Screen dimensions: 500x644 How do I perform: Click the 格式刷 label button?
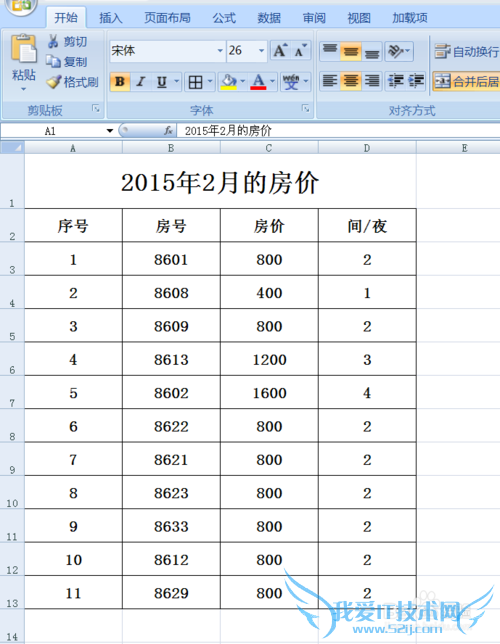pos(81,82)
